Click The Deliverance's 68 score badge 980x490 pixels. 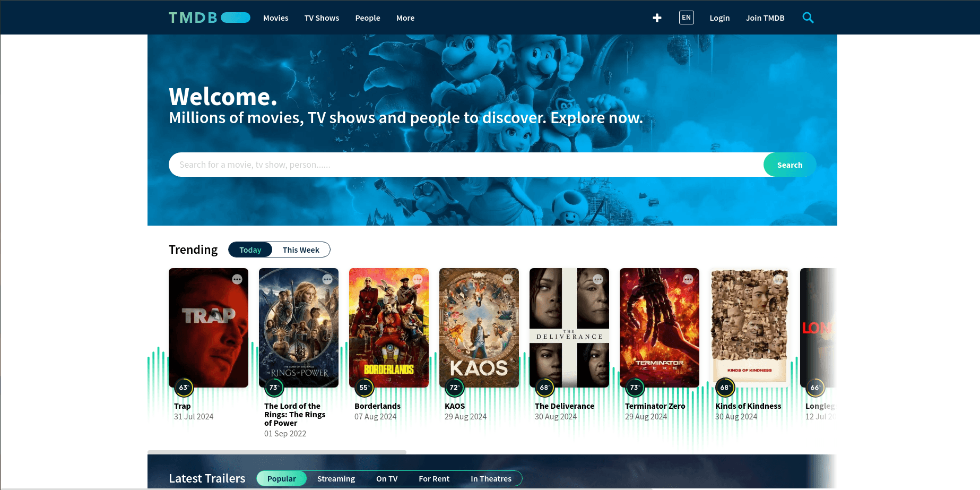click(544, 388)
